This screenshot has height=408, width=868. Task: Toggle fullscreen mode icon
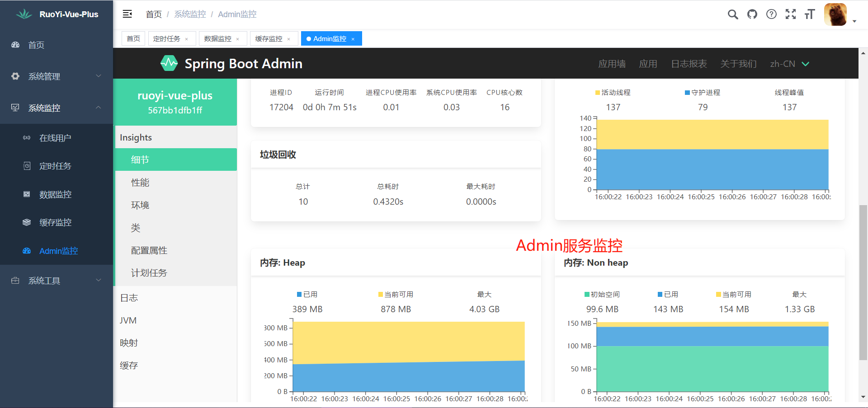point(791,14)
